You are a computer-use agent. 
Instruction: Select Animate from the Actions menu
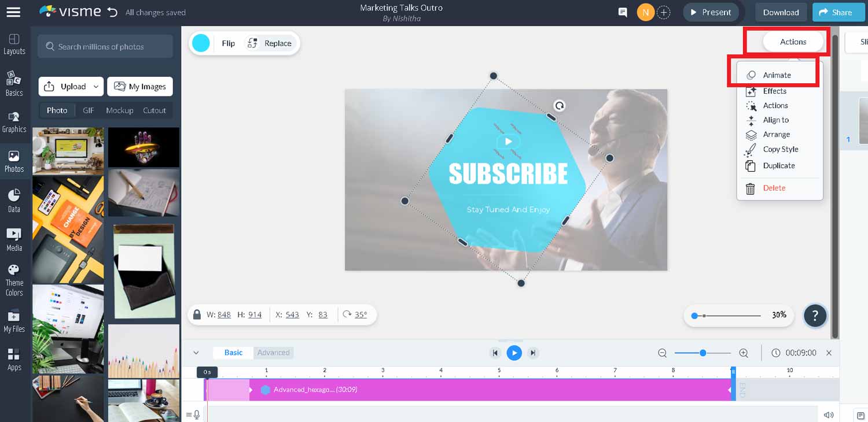point(775,75)
